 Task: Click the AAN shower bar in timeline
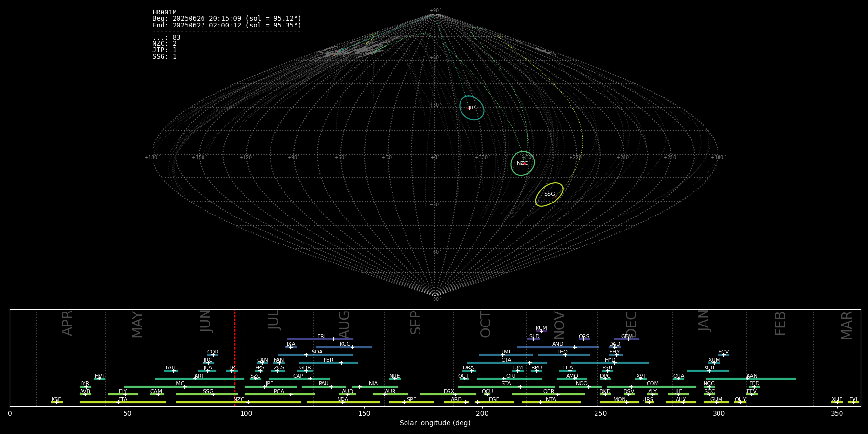pos(751,379)
